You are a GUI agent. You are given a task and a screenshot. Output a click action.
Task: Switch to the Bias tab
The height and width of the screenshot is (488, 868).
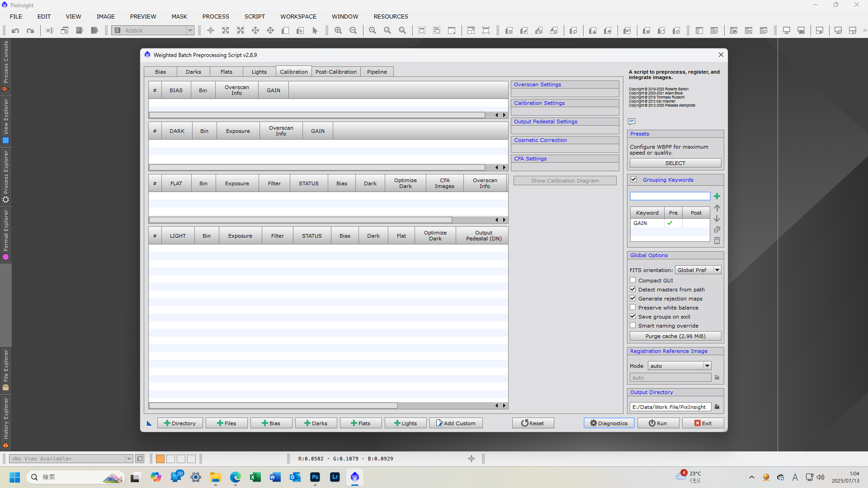coord(160,72)
